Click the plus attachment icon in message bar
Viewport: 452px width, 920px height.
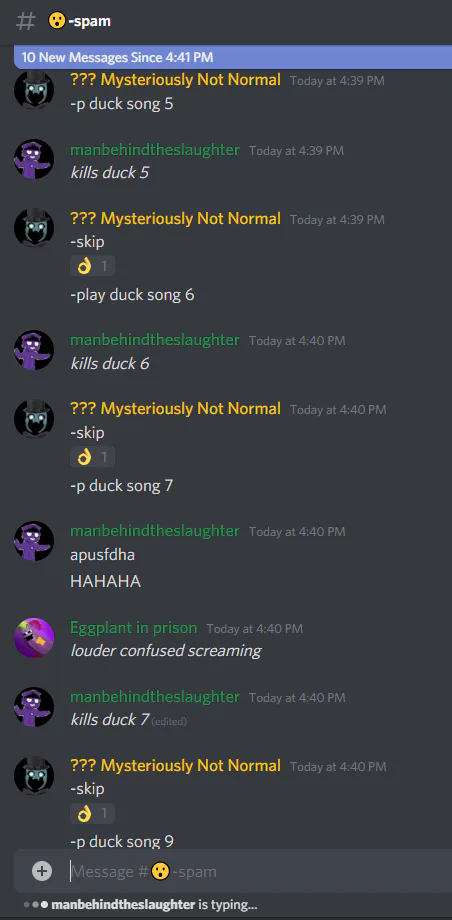[x=42, y=871]
